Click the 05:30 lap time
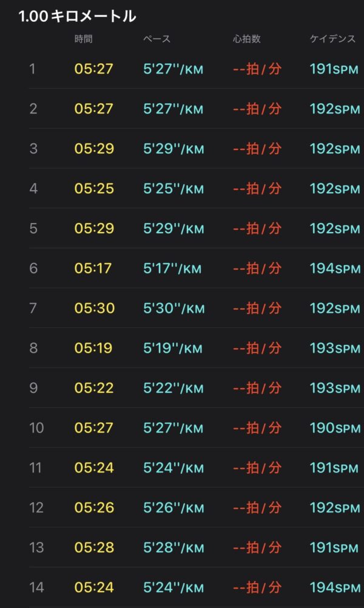 pos(94,309)
